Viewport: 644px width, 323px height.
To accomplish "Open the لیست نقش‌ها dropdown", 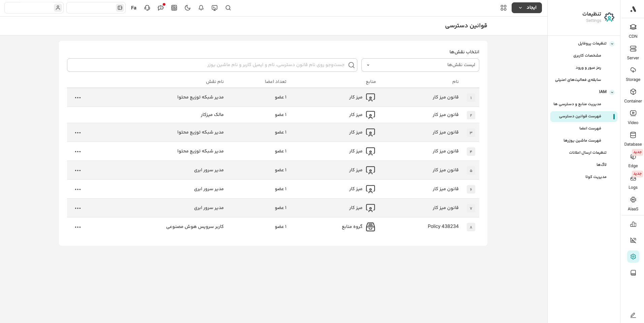I will tap(420, 65).
